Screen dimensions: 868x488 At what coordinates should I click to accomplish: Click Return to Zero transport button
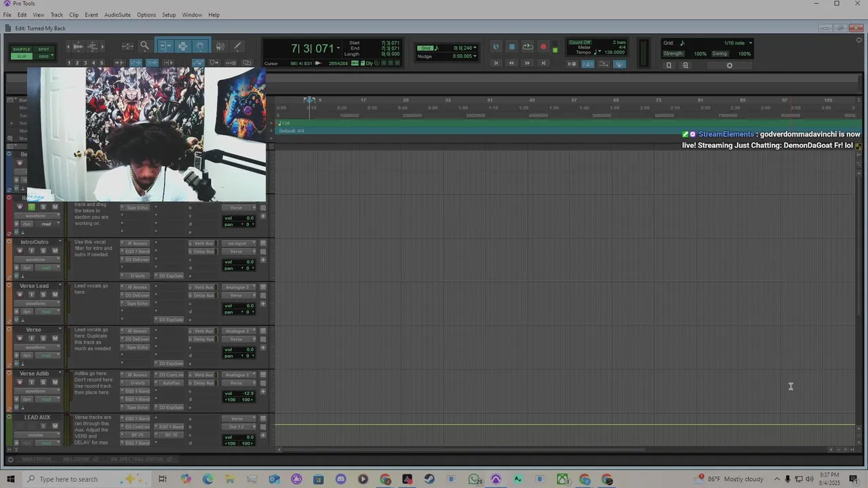[496, 63]
